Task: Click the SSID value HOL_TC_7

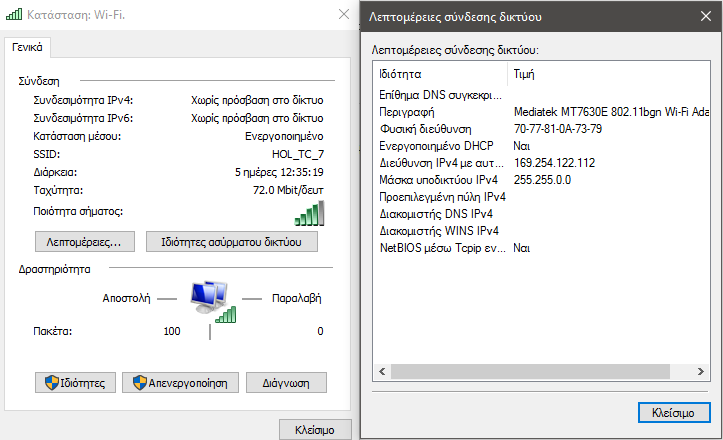Action: click(298, 154)
